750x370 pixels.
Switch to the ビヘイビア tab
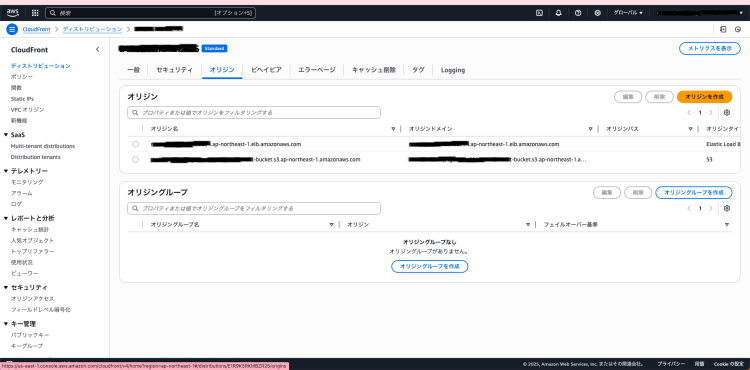click(x=266, y=70)
